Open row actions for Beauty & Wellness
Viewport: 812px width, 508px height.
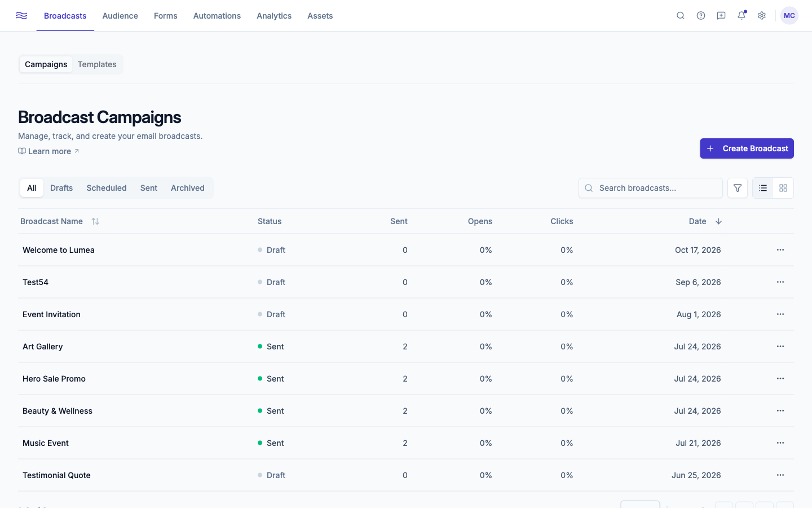780,411
